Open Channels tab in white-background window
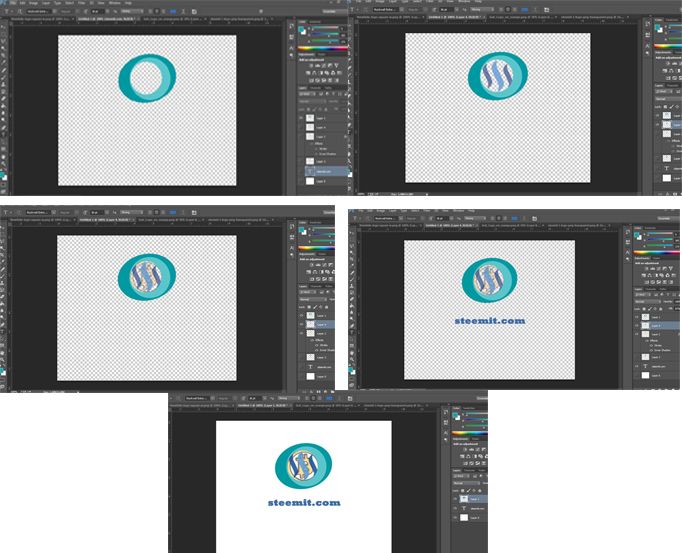Viewport: 682px width, 553px height. 469,470
